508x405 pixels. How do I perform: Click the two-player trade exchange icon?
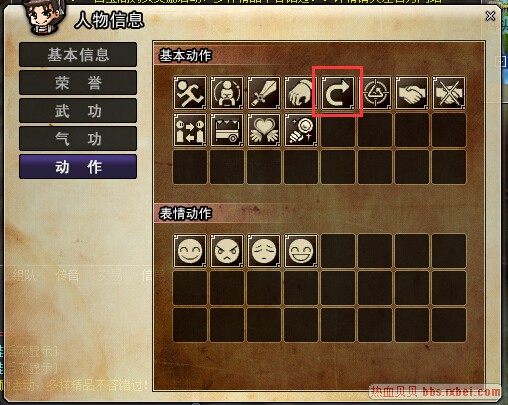[190, 130]
